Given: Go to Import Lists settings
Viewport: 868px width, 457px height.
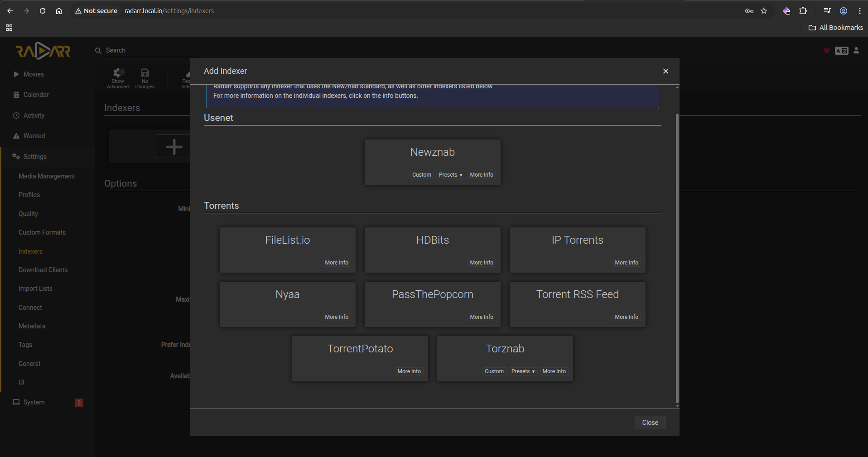Looking at the screenshot, I should click(35, 289).
